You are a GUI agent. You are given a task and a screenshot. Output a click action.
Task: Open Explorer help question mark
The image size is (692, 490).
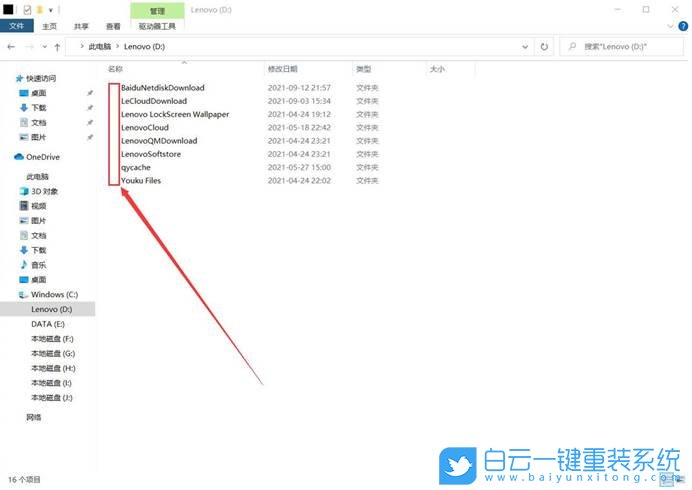(683, 26)
